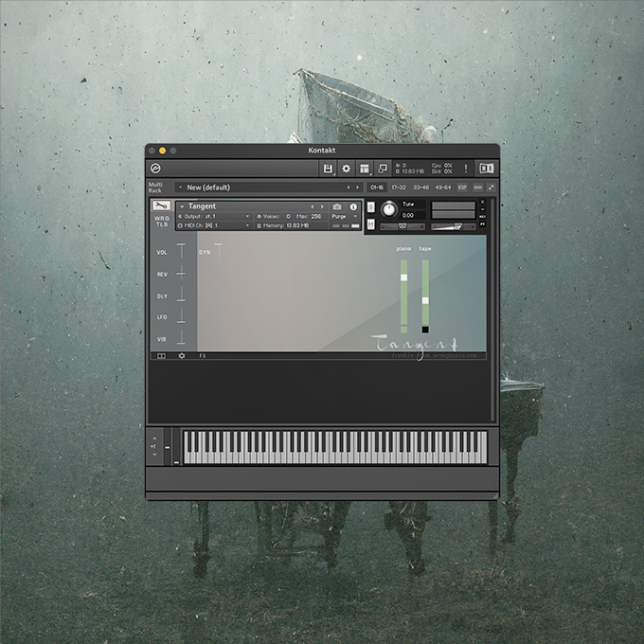644x644 pixels.
Task: Open the workspace layout panel icon
Action: click(365, 169)
